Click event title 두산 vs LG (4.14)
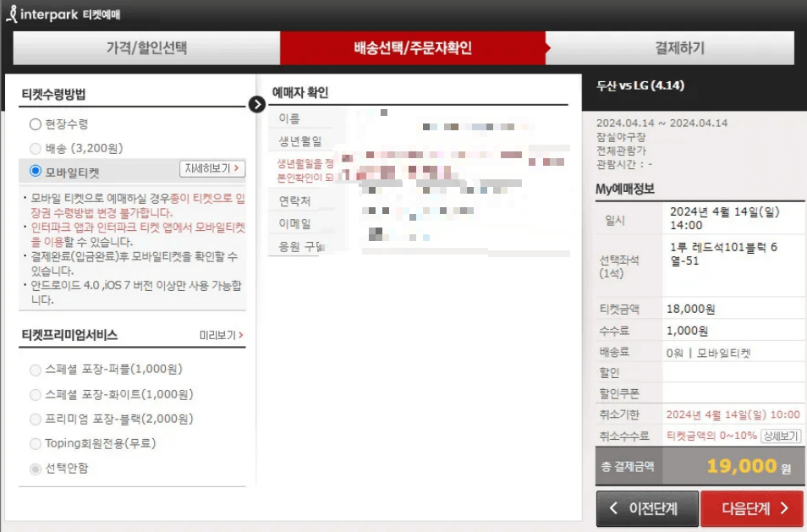The image size is (807, 532). pyautogui.click(x=640, y=86)
